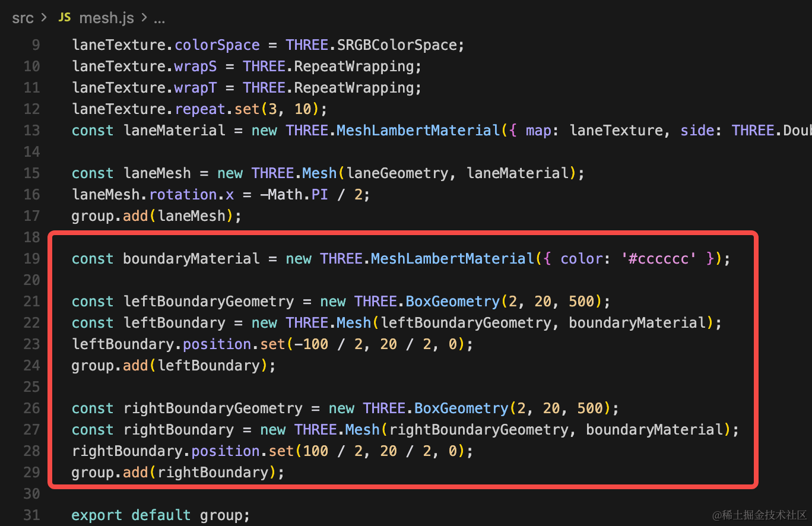812x526 pixels.
Task: Click 'rightBoundary' declaration on line 27
Action: pyautogui.click(x=178, y=430)
